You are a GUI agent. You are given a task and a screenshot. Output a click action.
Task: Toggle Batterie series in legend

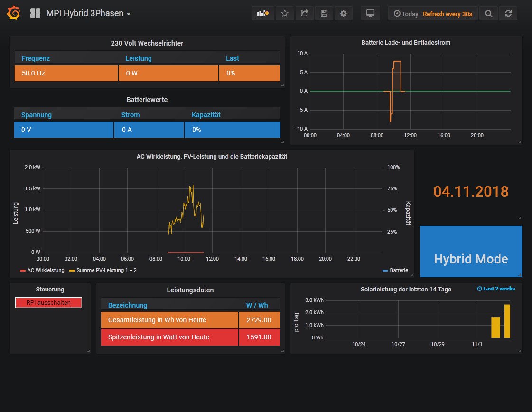click(398, 270)
